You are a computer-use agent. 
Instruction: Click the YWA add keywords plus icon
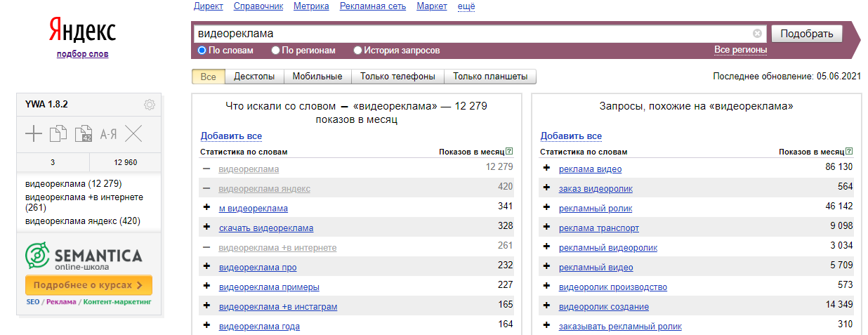33,133
